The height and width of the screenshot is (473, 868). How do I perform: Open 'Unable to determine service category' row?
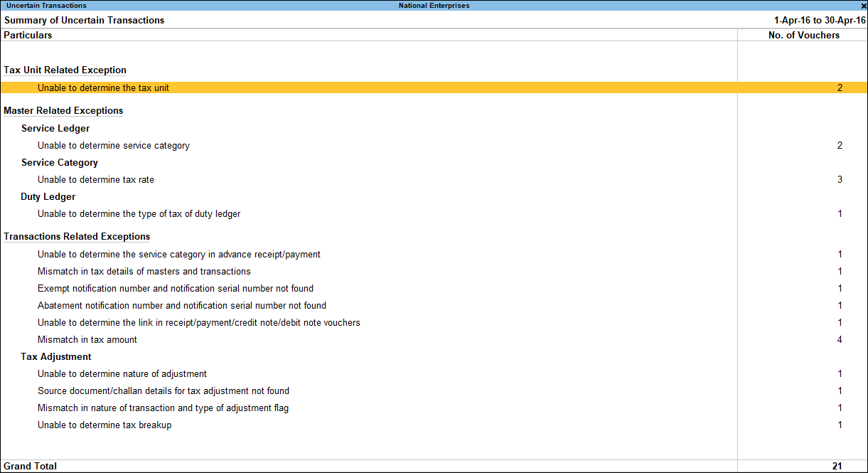coord(434,146)
